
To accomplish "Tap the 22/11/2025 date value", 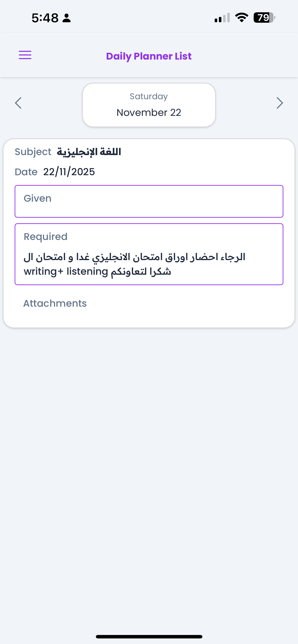I will pos(69,172).
